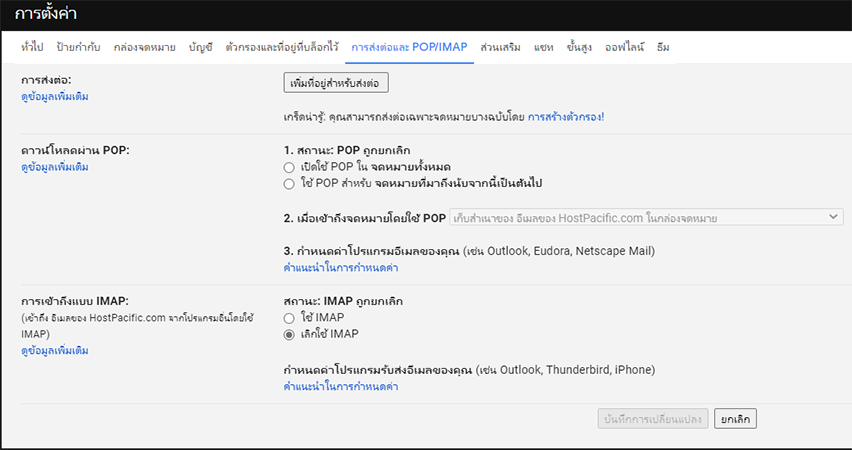Select the เลิกใช้ IMAP radio button

(x=289, y=335)
